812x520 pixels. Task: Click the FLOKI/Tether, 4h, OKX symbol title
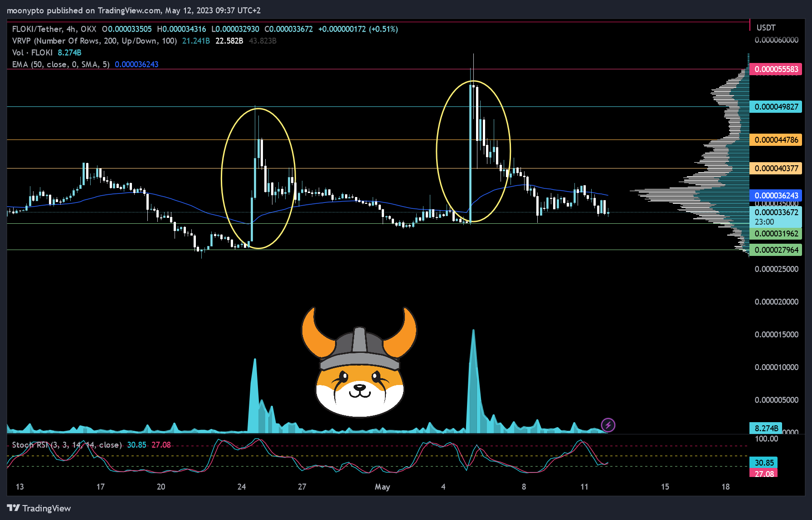click(x=54, y=29)
